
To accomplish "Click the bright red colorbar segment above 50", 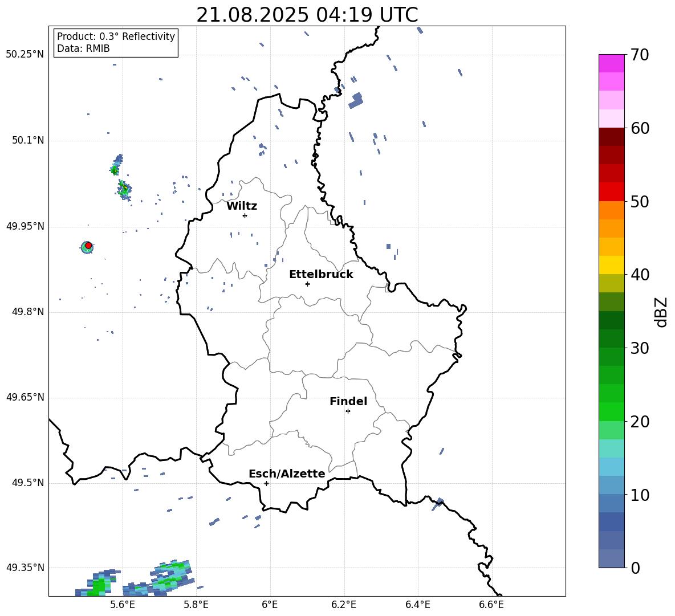I will point(611,192).
